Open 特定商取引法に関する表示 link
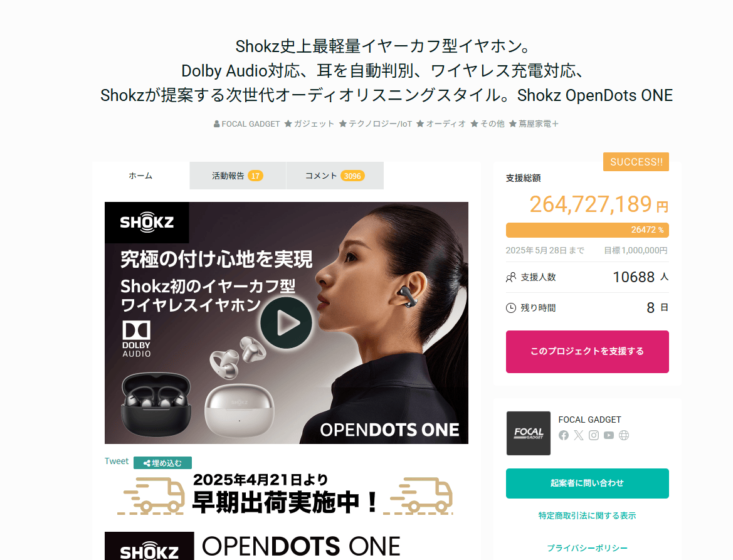Viewport: 733px width, 560px height. coord(587,515)
